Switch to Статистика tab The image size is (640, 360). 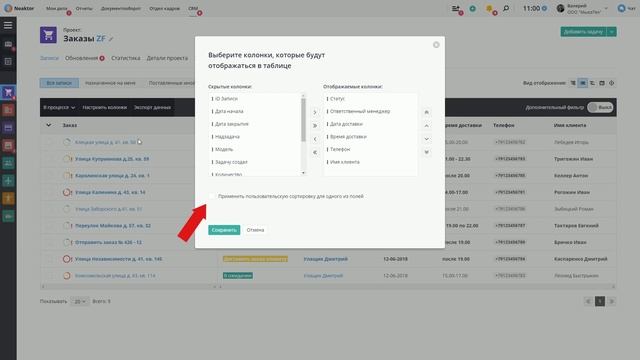pos(126,58)
